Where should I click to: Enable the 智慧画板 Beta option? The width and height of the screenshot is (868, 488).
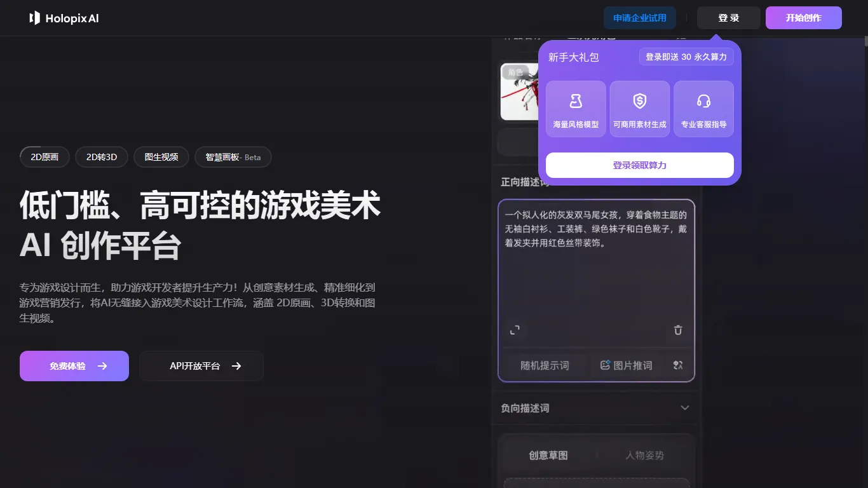(x=233, y=157)
